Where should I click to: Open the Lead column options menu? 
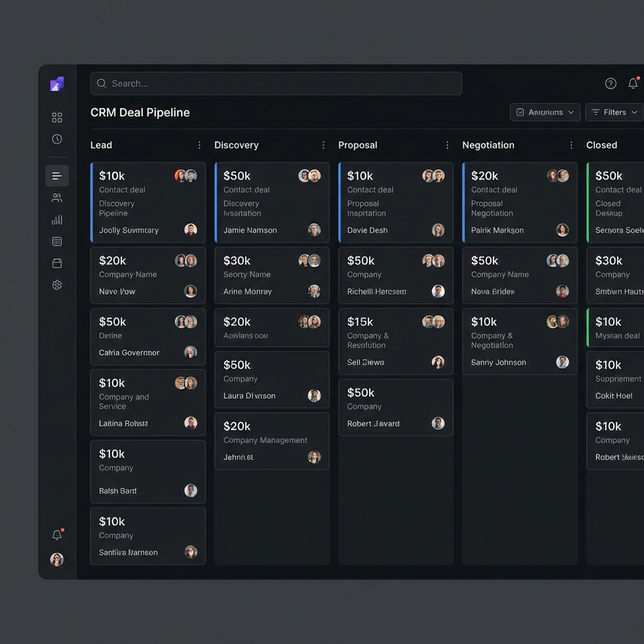click(200, 145)
